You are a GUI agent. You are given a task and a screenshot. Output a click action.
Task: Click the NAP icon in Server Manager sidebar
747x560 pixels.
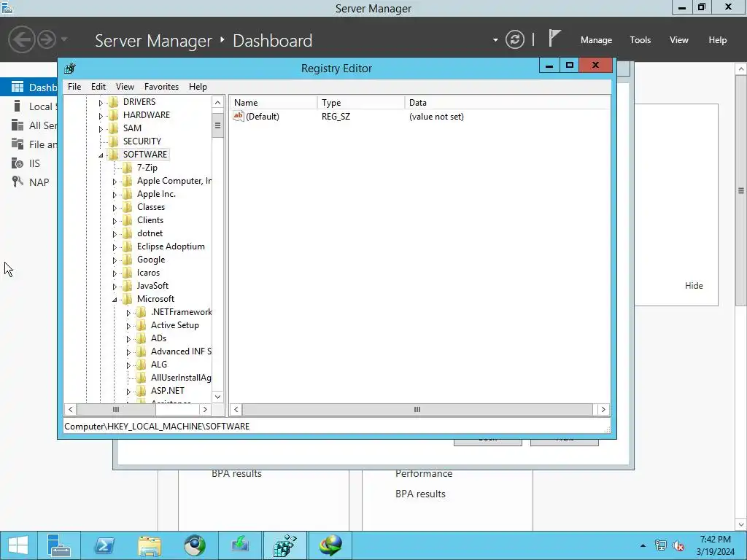point(18,182)
